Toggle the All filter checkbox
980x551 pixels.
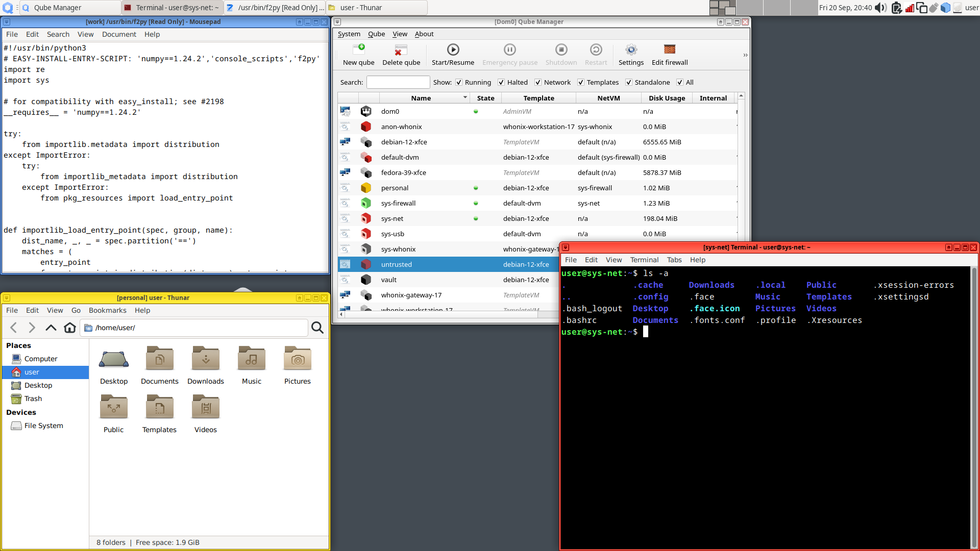pyautogui.click(x=680, y=82)
